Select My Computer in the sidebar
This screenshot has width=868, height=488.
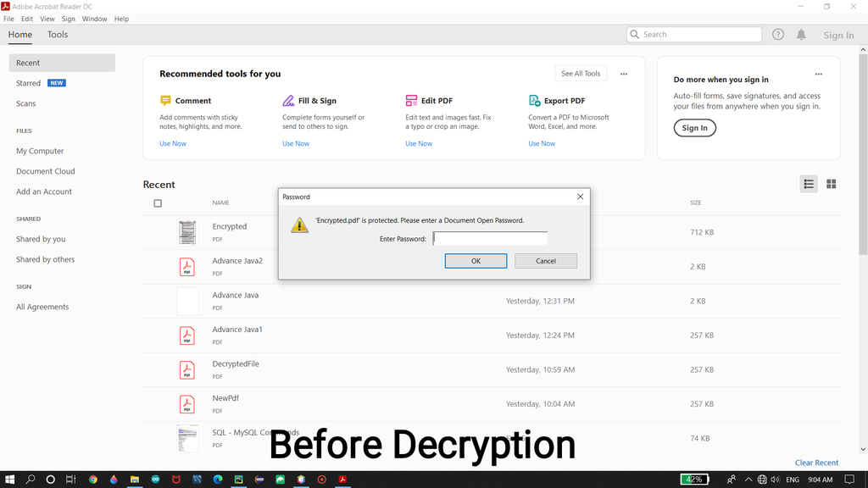point(40,151)
